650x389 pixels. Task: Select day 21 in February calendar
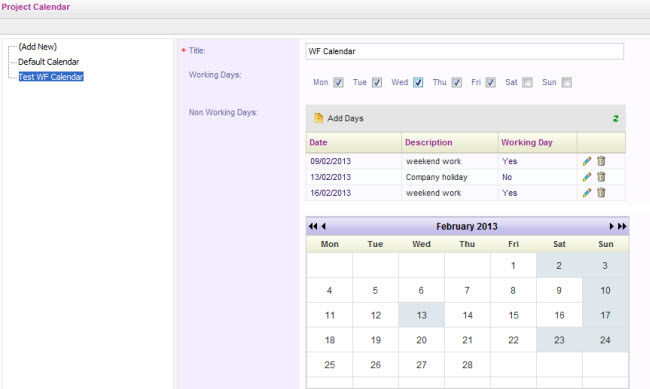click(x=467, y=340)
